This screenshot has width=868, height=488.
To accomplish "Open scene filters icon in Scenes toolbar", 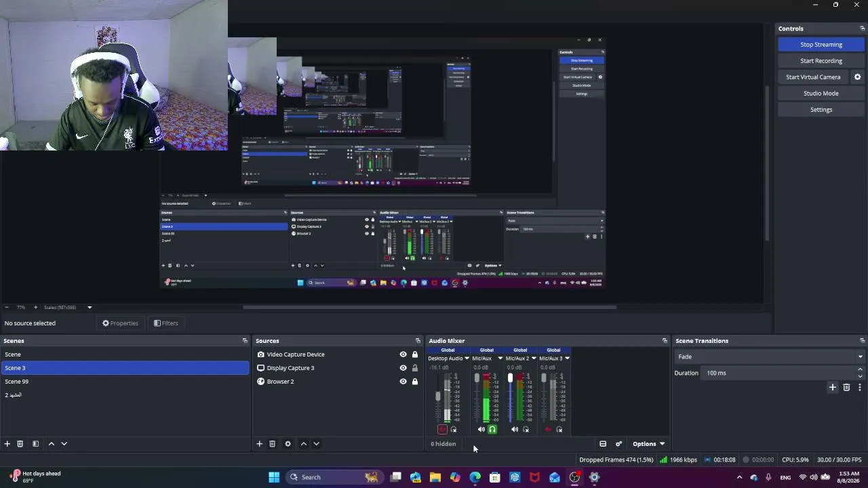I will click(x=35, y=444).
